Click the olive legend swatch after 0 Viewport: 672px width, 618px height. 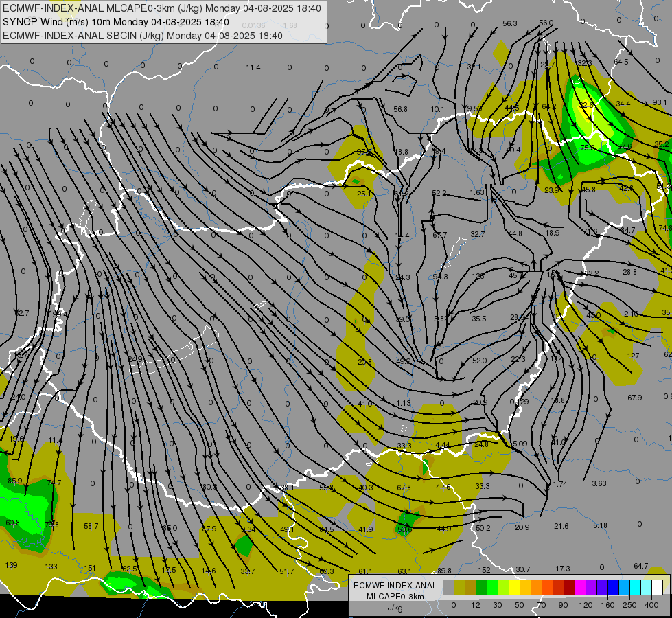pos(459,587)
